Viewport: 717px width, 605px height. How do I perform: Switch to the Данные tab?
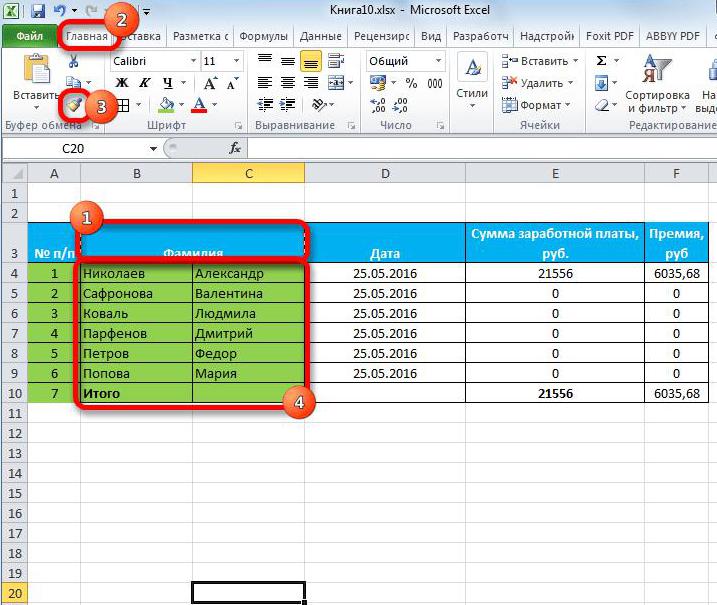pos(321,36)
